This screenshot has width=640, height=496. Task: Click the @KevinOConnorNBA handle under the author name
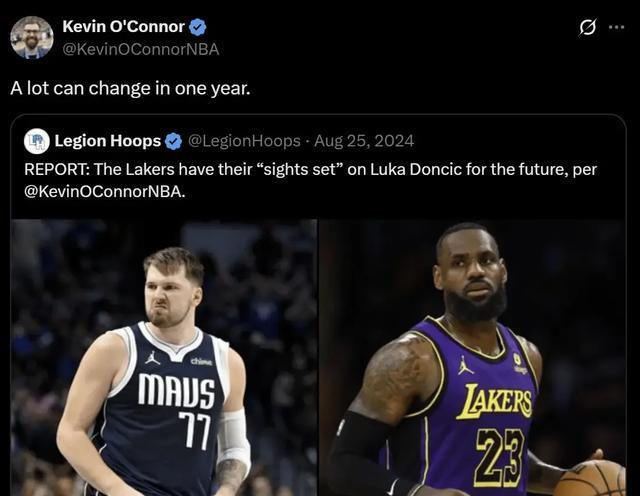coord(140,48)
